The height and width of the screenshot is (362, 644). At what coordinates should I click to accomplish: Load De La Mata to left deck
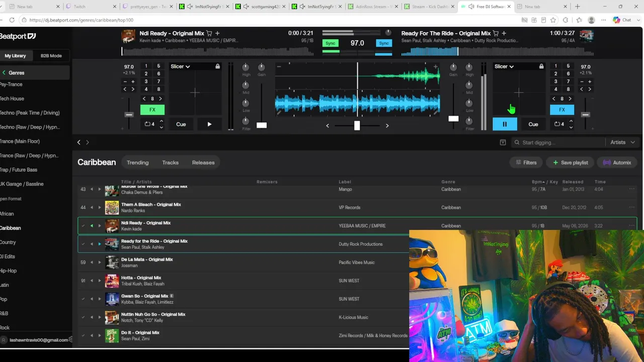[x=92, y=262]
